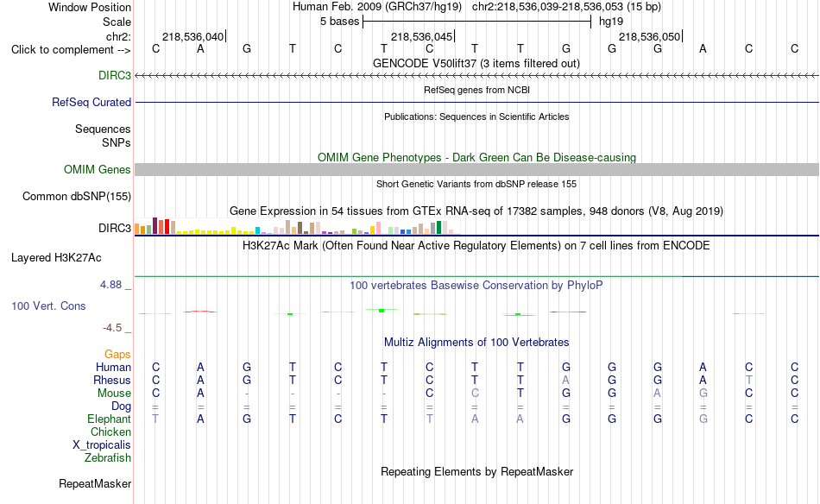820x504 pixels.
Task: Click the 218,536,050 position label
Action: (x=649, y=36)
